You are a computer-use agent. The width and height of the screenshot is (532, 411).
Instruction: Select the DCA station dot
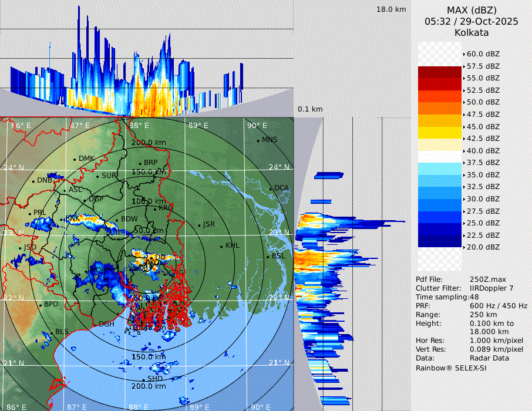tap(271, 188)
